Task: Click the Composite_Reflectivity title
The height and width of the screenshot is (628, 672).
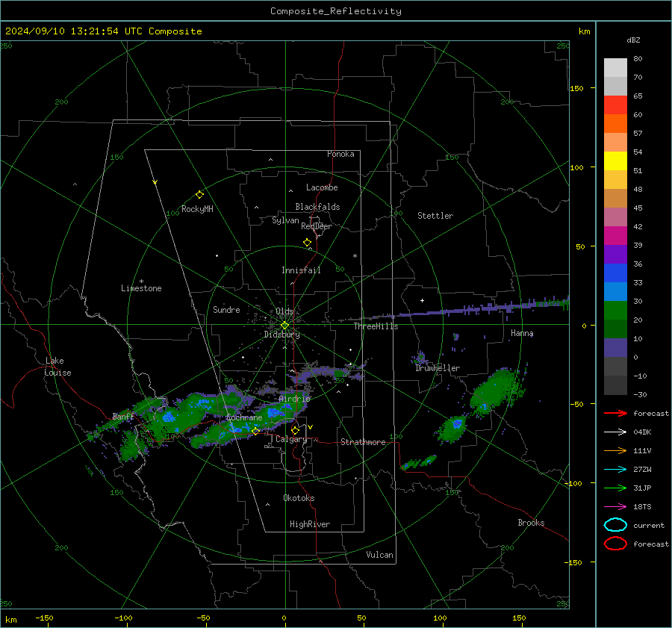Action: [336, 11]
